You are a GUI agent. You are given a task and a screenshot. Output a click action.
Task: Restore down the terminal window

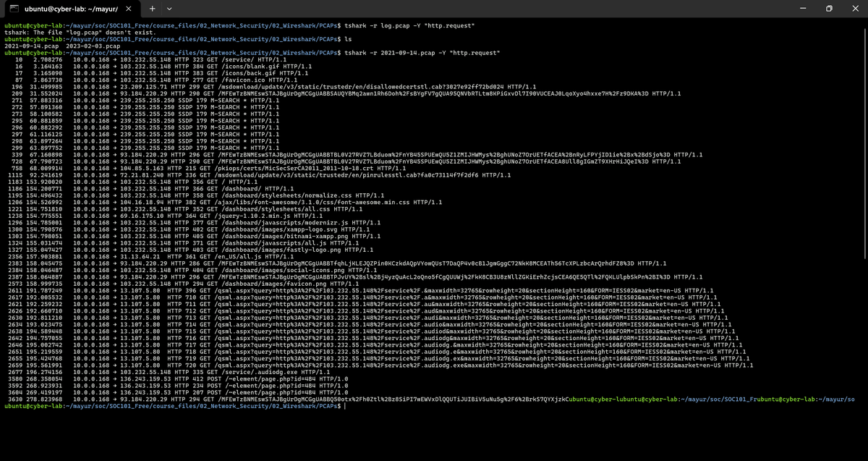pyautogui.click(x=829, y=9)
